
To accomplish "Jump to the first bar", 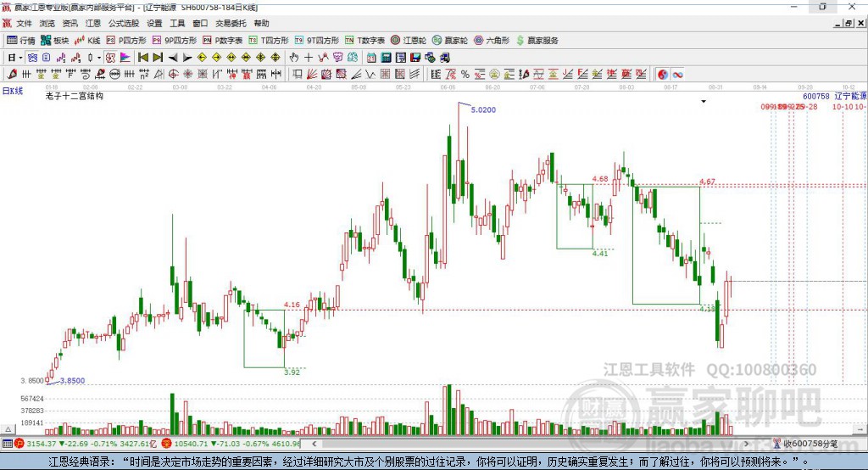I will [142, 58].
